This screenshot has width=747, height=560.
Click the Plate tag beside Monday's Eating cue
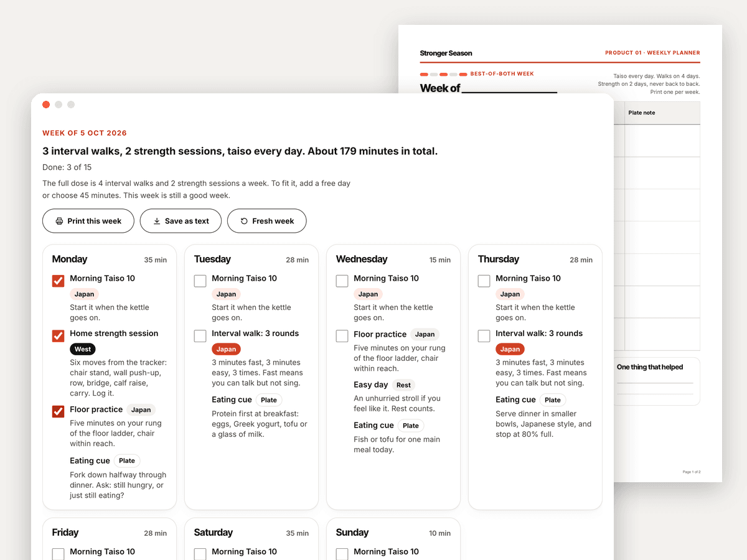tap(127, 461)
